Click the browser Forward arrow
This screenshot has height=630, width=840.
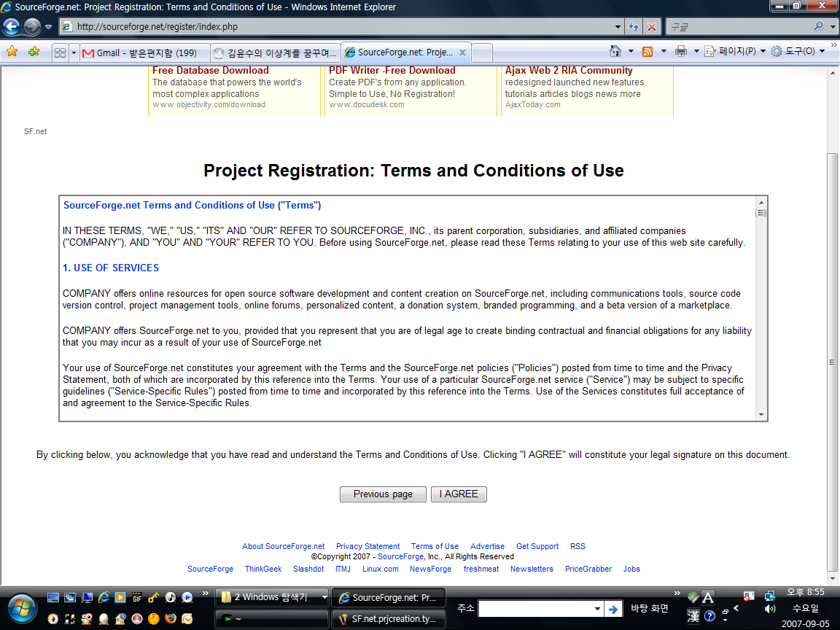coord(32,26)
